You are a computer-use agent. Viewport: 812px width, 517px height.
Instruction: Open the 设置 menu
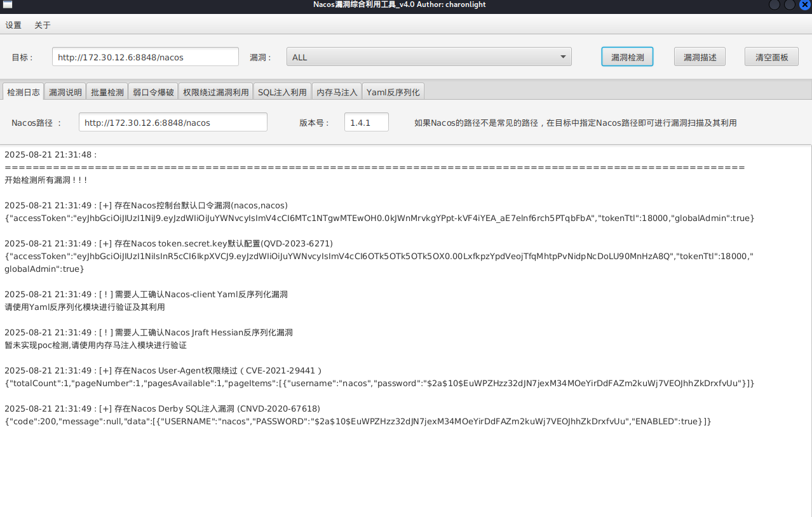(x=13, y=25)
